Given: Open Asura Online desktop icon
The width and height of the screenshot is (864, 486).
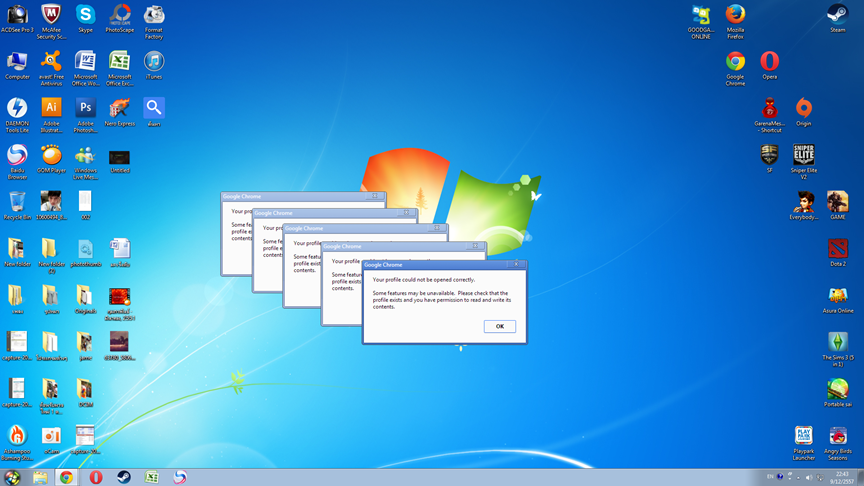Looking at the screenshot, I should 838,299.
